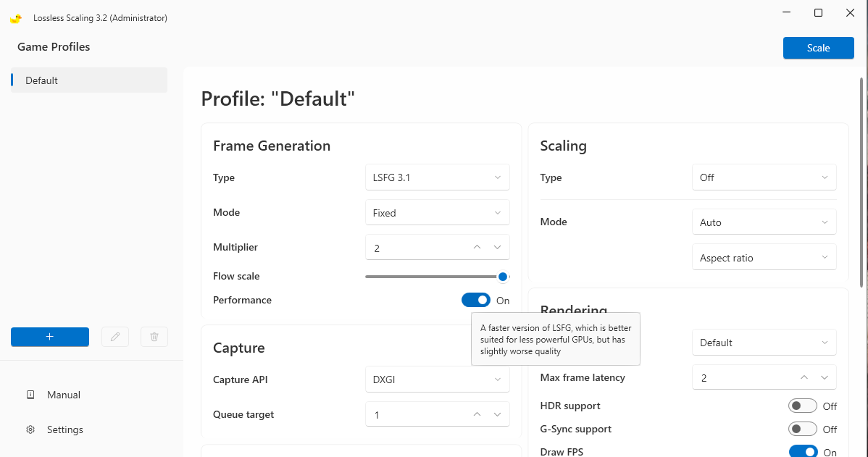Click the Capture API label
Image resolution: width=868 pixels, height=457 pixels.
[241, 380]
